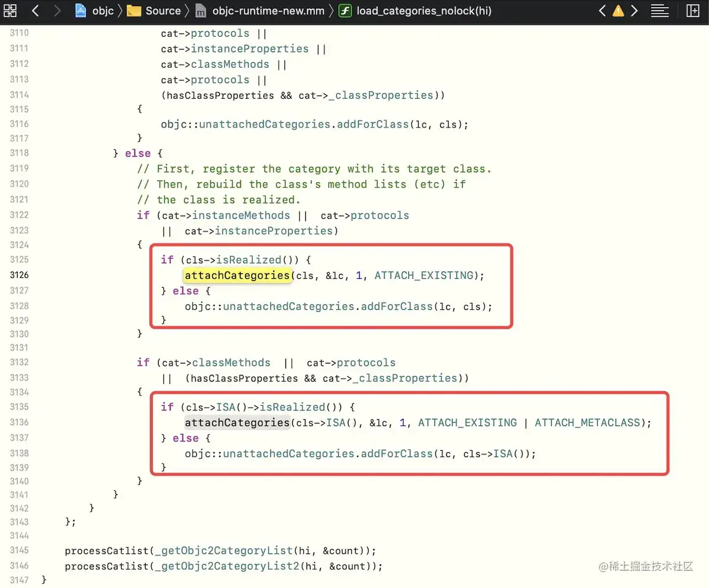Click line number 3145 in gutter
709x588 pixels.
click(x=19, y=551)
